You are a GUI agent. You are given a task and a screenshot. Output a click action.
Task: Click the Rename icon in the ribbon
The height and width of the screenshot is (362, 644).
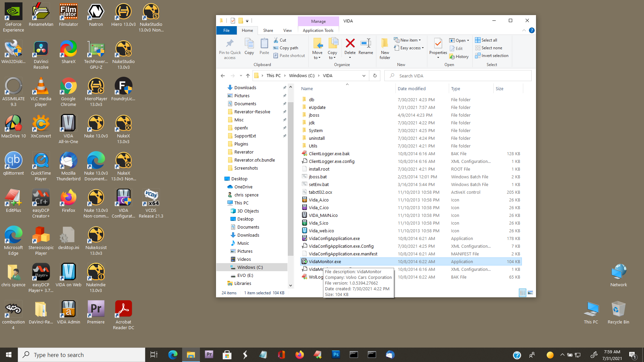point(365,44)
